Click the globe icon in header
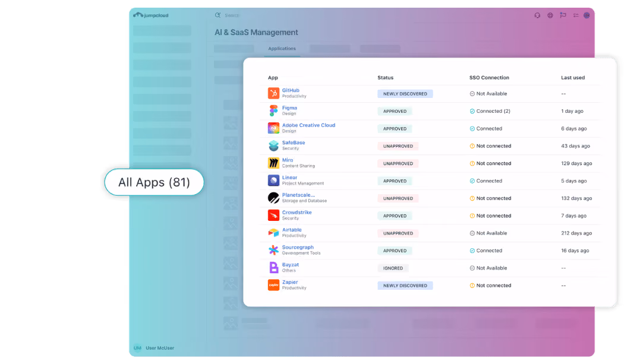The image size is (624, 364). click(550, 15)
